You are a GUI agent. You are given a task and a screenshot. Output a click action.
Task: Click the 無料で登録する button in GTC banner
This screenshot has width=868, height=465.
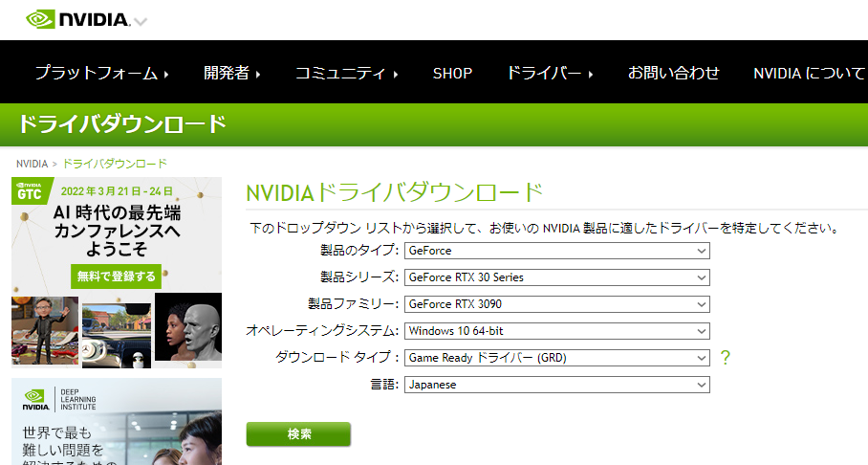[x=117, y=276]
